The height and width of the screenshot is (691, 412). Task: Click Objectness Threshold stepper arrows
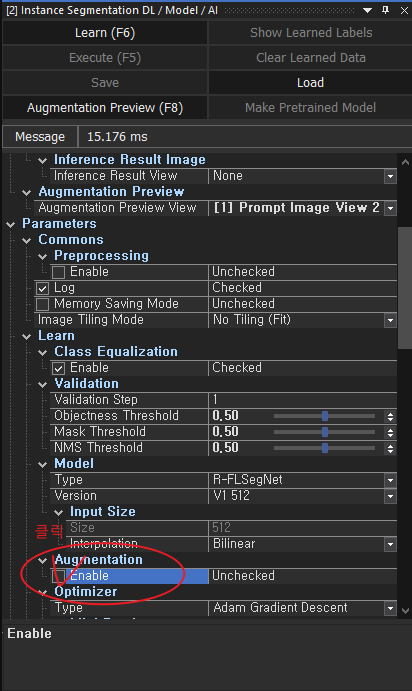[x=390, y=416]
